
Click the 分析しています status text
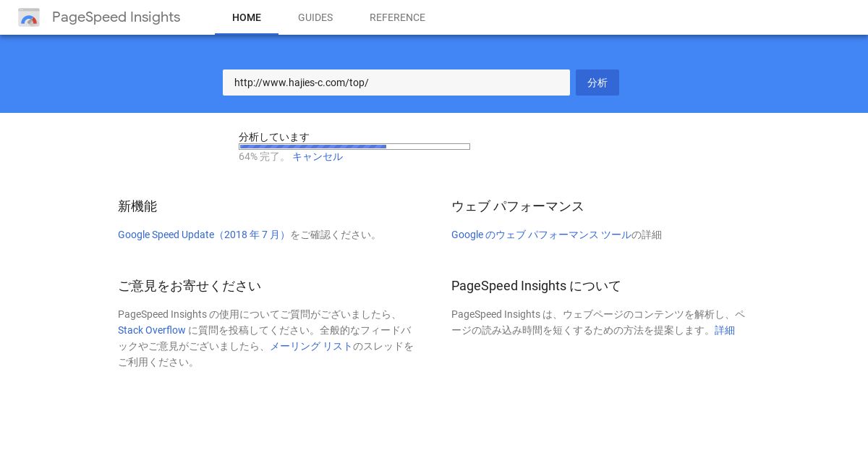tap(274, 137)
